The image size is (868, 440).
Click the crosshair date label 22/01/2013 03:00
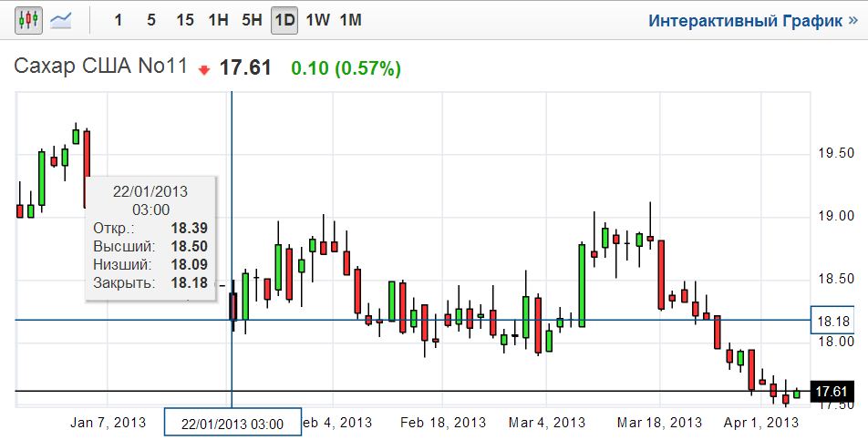click(x=232, y=424)
